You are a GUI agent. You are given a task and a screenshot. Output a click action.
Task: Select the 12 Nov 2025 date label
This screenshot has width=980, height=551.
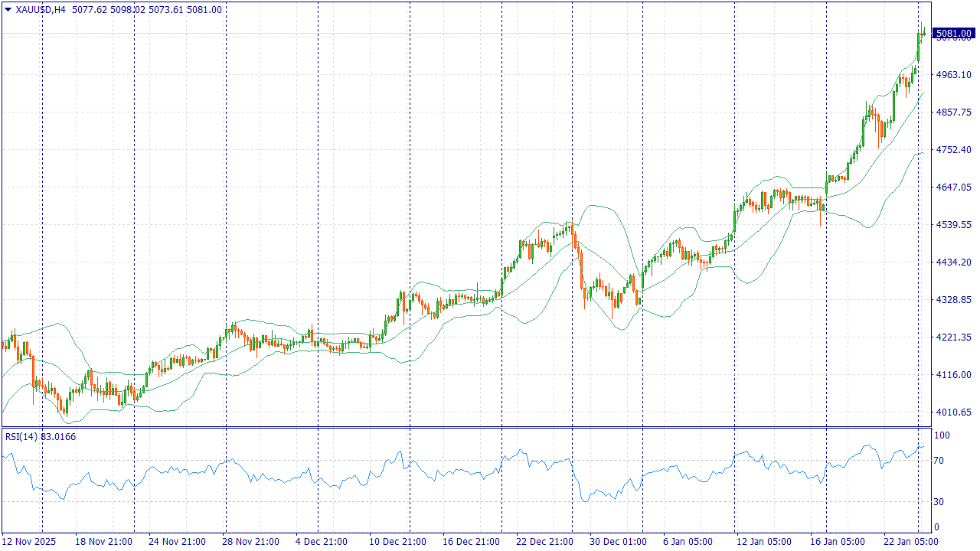coord(31,542)
